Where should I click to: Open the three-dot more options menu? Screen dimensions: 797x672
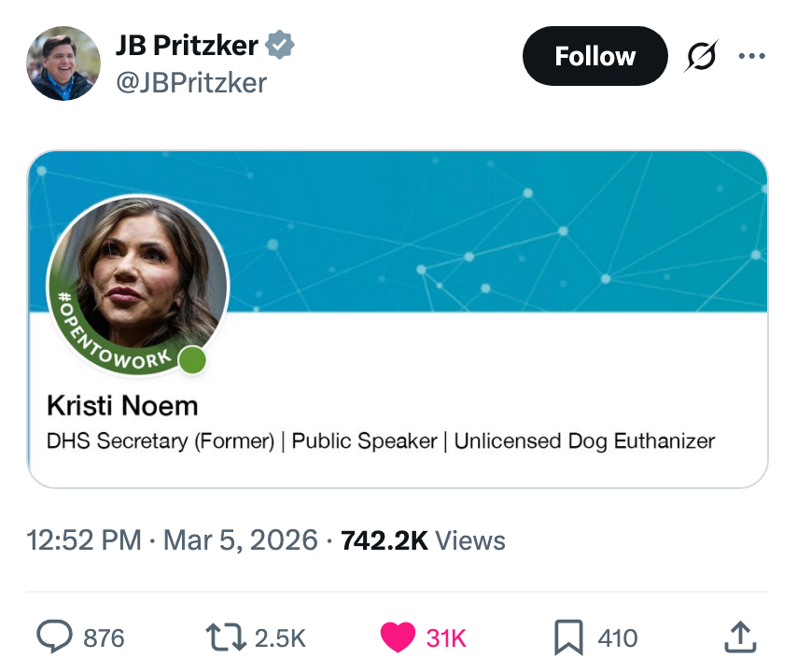point(751,57)
